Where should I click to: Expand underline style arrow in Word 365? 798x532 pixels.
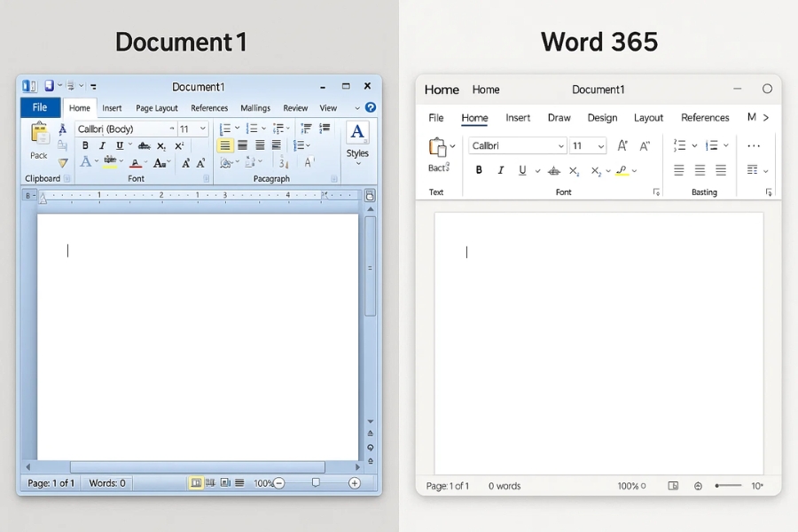pos(537,171)
